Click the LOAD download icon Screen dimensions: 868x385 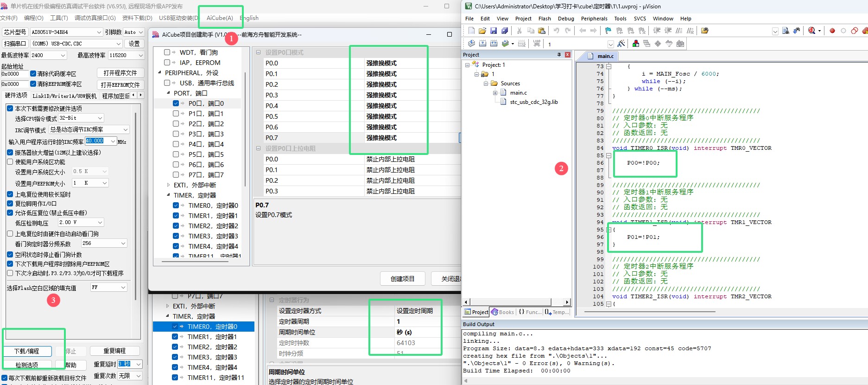pyautogui.click(x=537, y=44)
